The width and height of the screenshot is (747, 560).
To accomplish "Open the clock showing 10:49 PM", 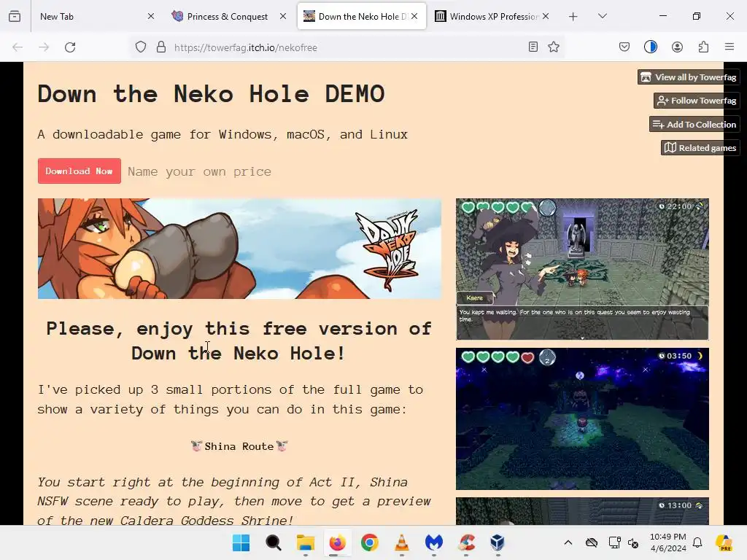I will coord(668,542).
